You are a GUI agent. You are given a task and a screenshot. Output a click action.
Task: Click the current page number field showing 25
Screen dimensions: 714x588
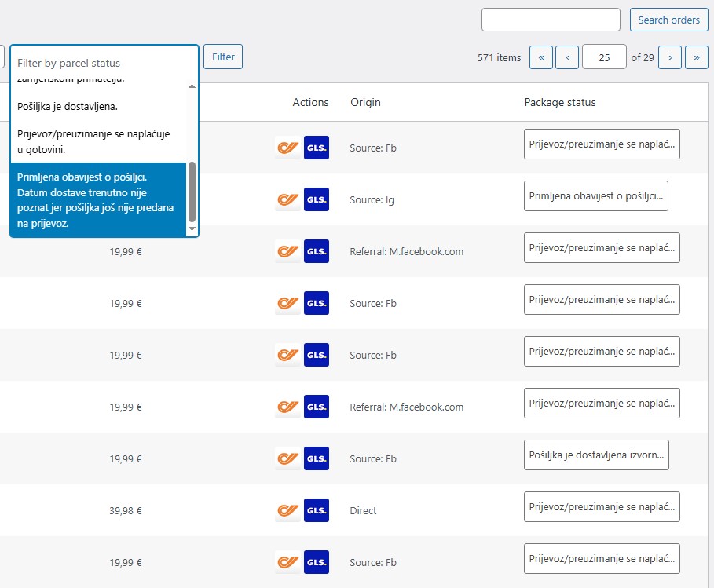pyautogui.click(x=604, y=57)
